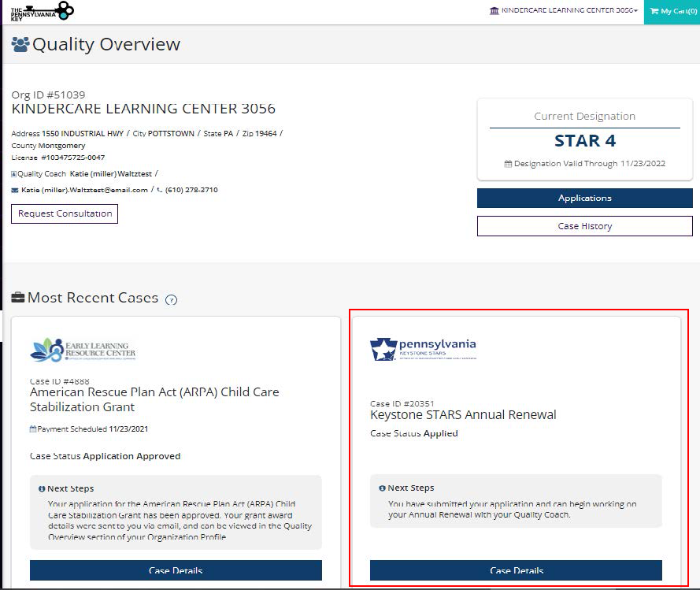Click the institution building icon in header
Image resolution: width=700 pixels, height=590 pixels.
(x=494, y=11)
